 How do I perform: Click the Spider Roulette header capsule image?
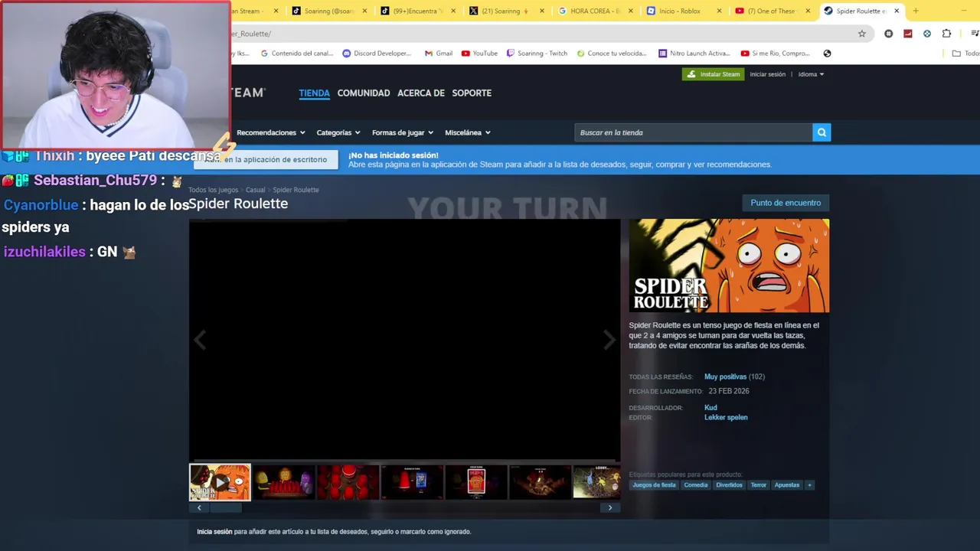click(729, 266)
